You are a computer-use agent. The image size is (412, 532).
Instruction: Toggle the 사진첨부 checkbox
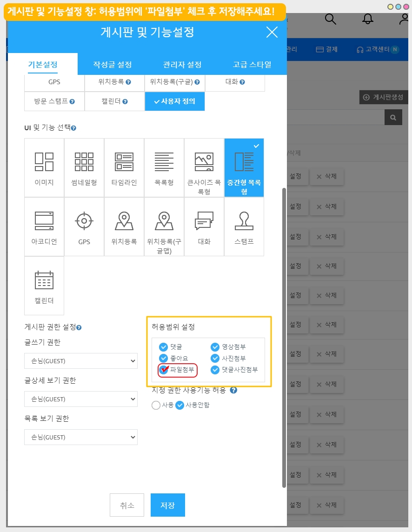tap(215, 358)
